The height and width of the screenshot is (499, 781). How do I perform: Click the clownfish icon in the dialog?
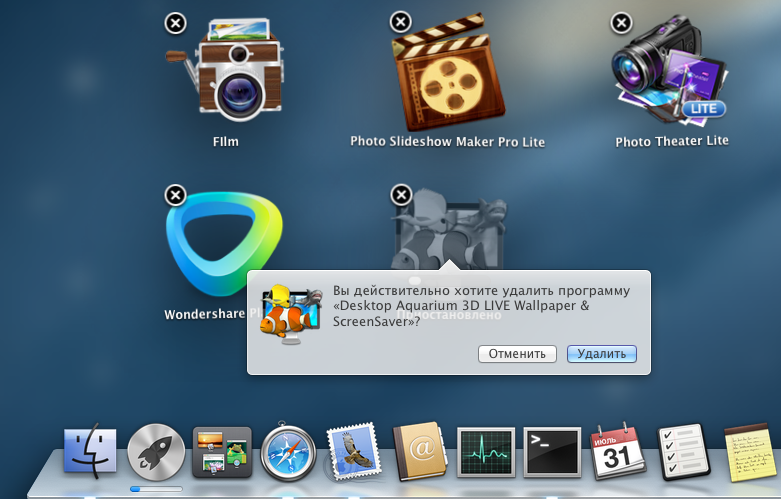[291, 314]
